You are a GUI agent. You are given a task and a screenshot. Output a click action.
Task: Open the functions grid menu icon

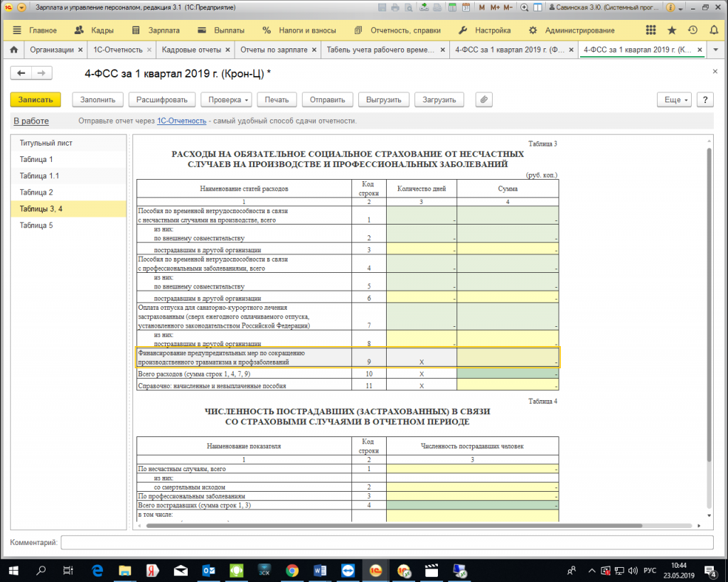coord(651,31)
